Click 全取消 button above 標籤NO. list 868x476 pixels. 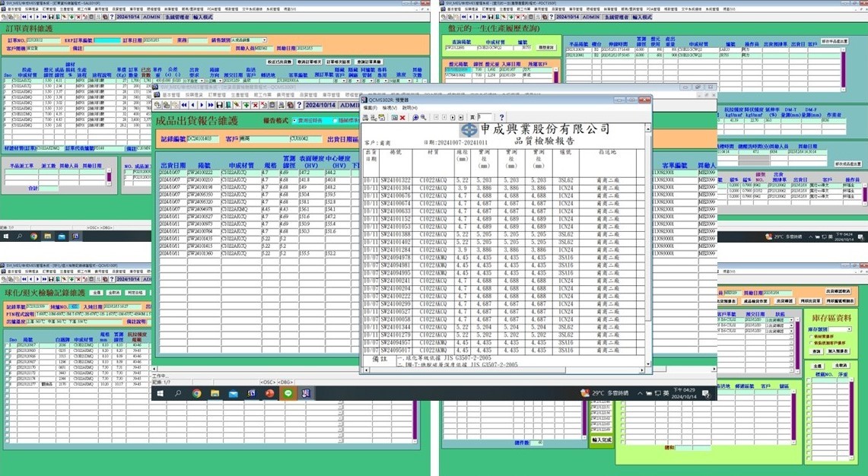[841, 365]
